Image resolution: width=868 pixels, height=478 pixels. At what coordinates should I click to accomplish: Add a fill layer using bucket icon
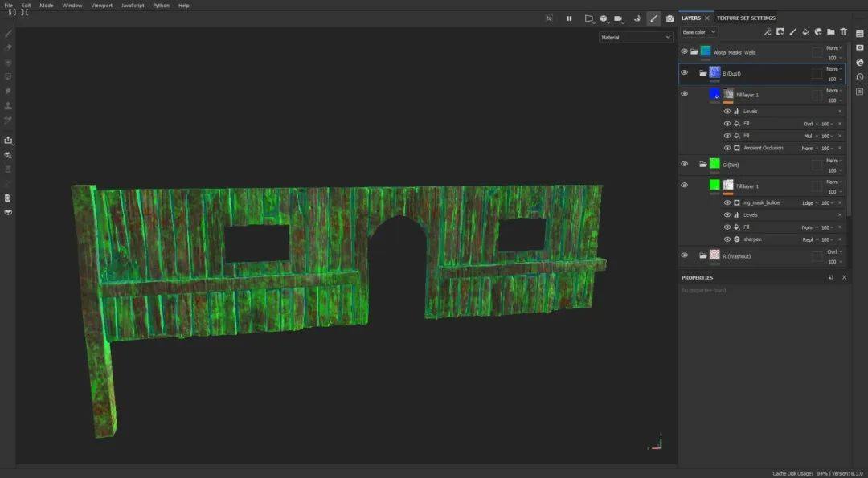[x=805, y=32]
